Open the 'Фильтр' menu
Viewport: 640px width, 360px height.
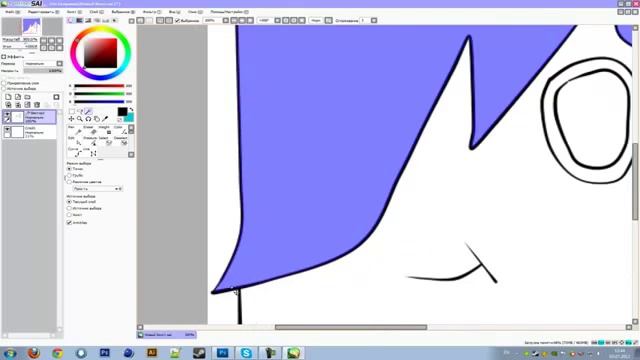coord(151,12)
